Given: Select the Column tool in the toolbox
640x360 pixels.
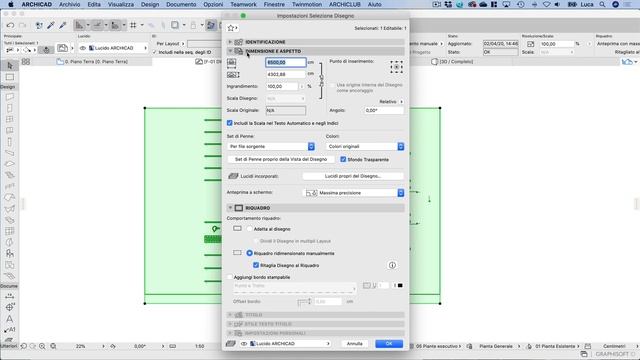Looking at the screenshot, I should (x=9, y=142).
